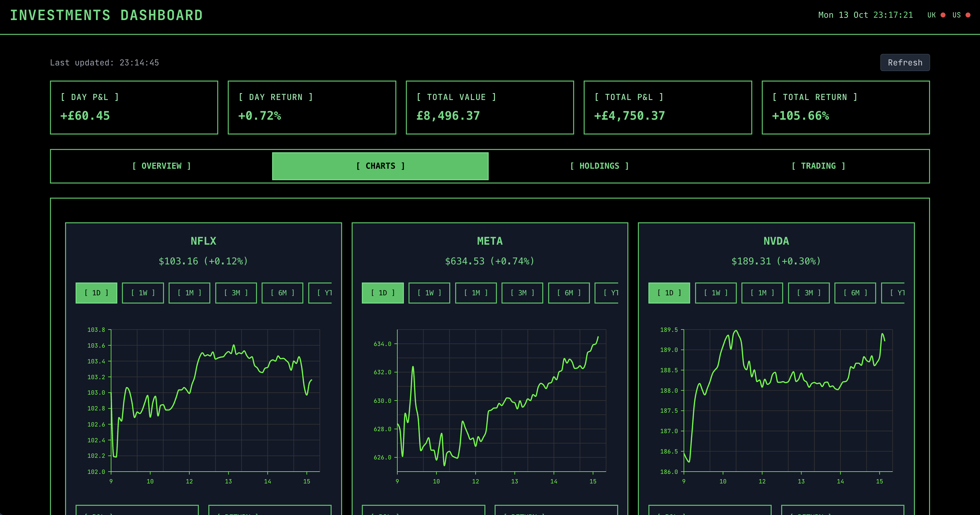Image resolution: width=980 pixels, height=515 pixels.
Task: Select 1W range on NFLX chart
Action: pos(143,293)
